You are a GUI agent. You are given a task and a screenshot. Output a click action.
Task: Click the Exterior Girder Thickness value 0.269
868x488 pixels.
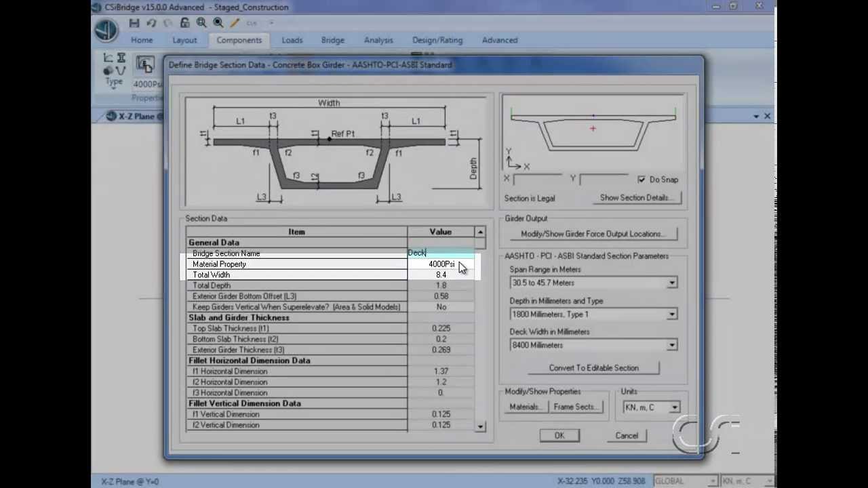tap(441, 350)
